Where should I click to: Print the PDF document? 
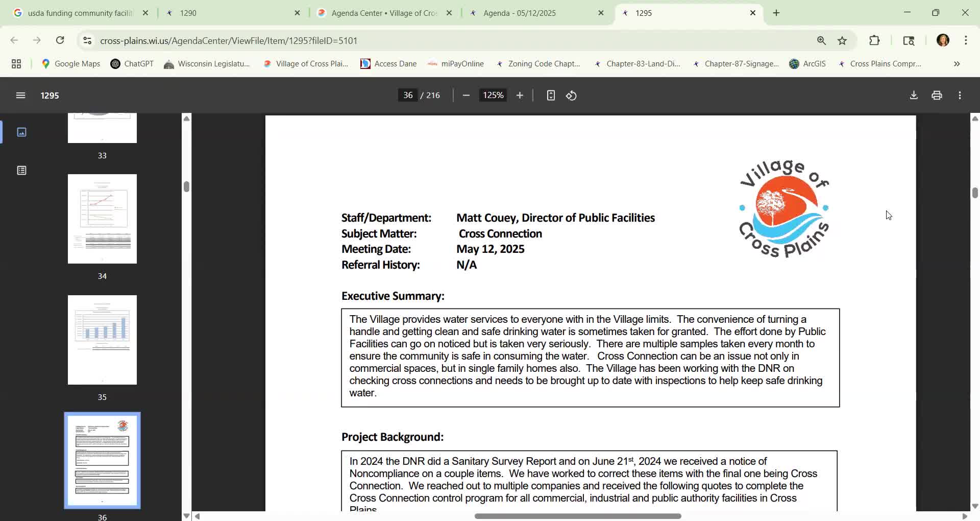click(937, 96)
